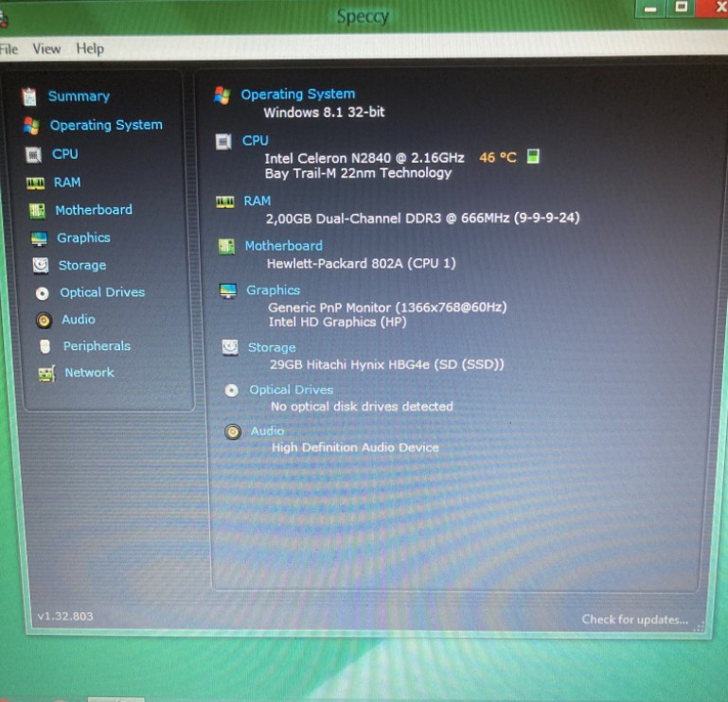This screenshot has height=702, width=728.
Task: Select Summary in the sidebar
Action: coord(79,97)
